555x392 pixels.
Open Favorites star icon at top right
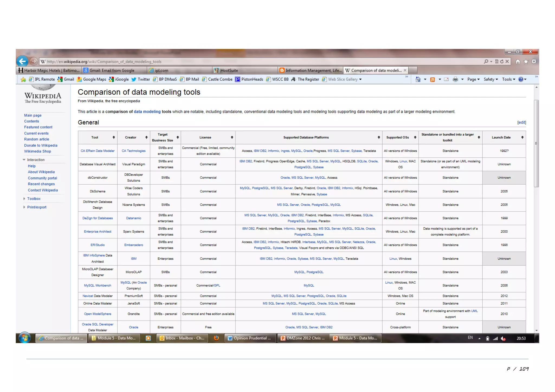pos(526,61)
